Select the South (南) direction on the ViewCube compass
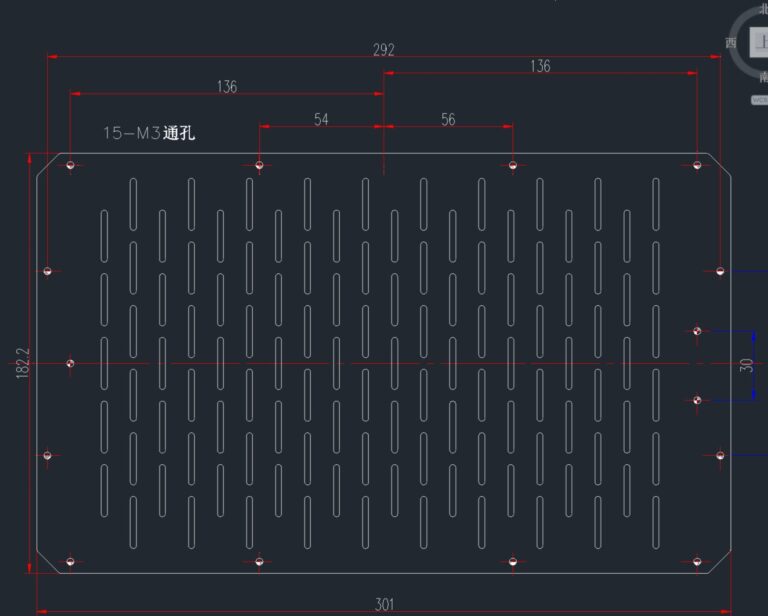The height and width of the screenshot is (616, 768). coord(764,77)
